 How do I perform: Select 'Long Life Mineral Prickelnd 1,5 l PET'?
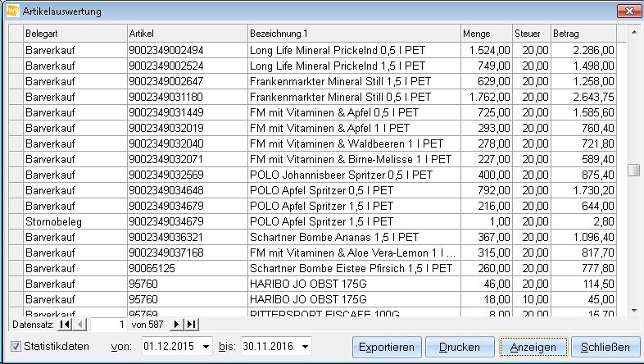(338, 66)
